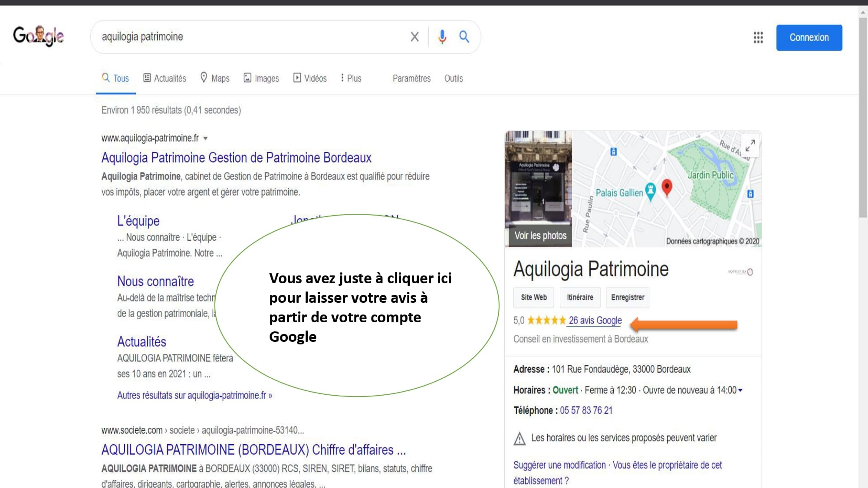
Task: Click the Environ 1 950 résultats text
Action: coord(171,110)
